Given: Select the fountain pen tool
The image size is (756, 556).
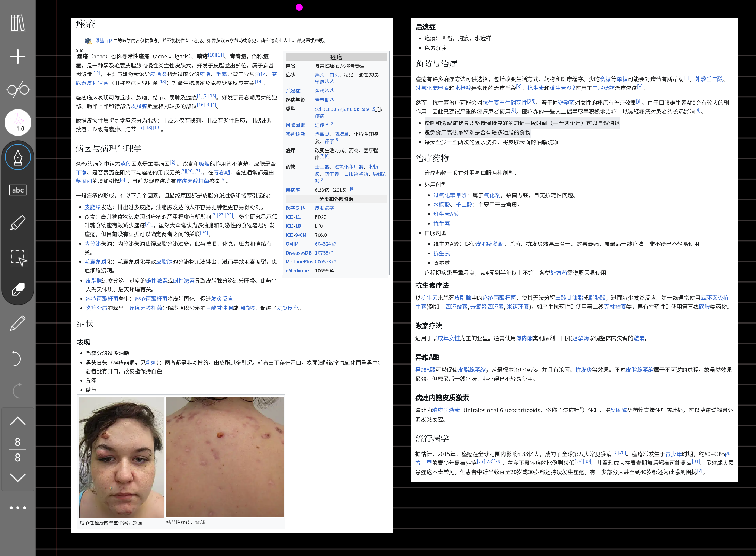Looking at the screenshot, I should coord(18,157).
